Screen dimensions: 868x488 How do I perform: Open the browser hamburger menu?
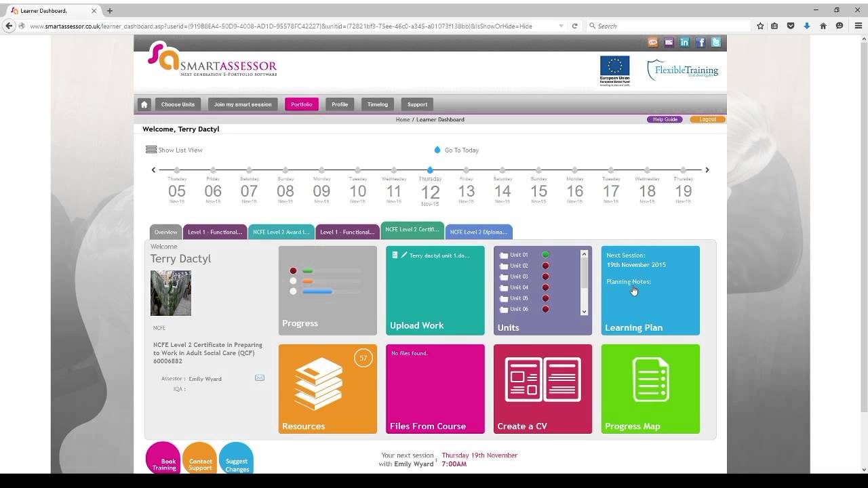pyautogui.click(x=857, y=26)
